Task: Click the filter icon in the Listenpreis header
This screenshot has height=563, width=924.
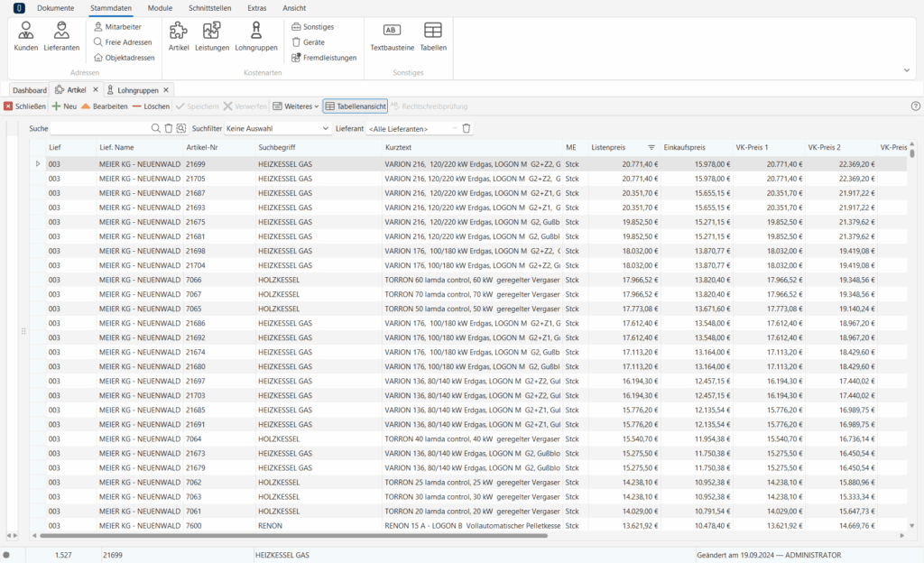Action: (651, 147)
